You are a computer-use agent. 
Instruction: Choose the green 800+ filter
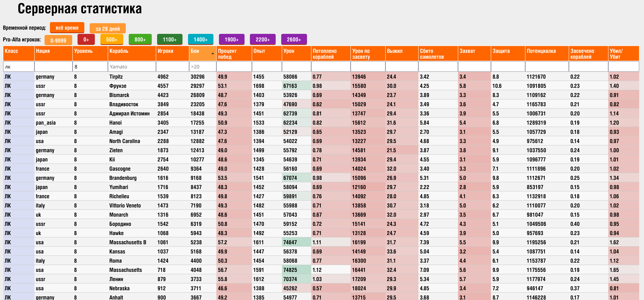pos(140,39)
